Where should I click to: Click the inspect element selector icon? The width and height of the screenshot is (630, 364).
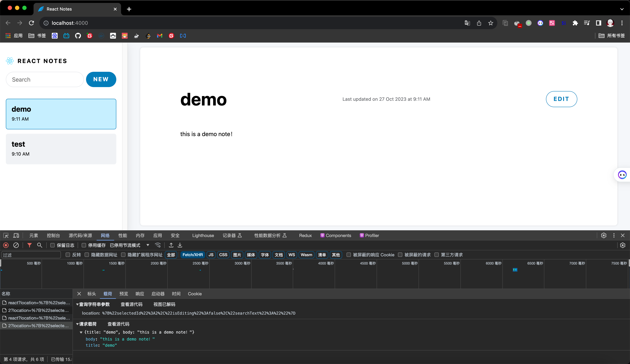tap(6, 235)
